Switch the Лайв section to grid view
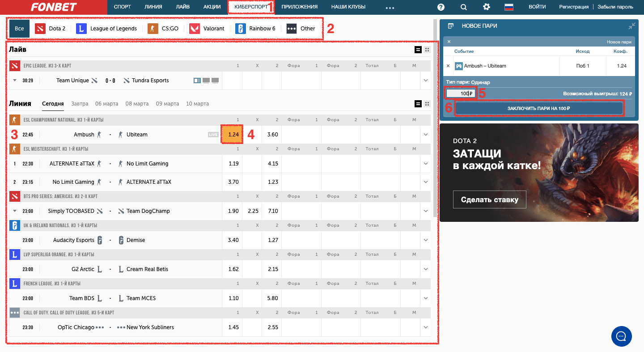This screenshot has height=352, width=644. click(x=427, y=50)
